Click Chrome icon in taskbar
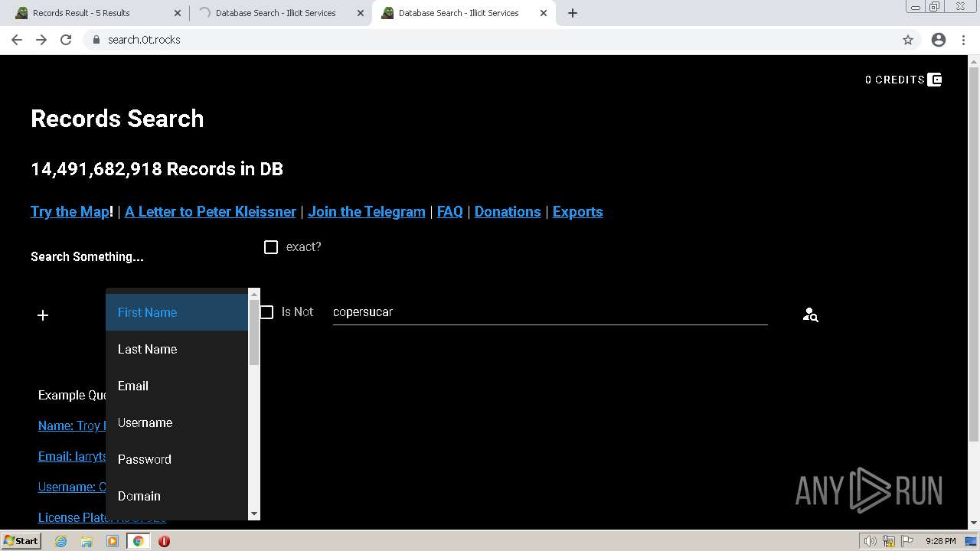The width and height of the screenshot is (980, 551). [x=138, y=541]
